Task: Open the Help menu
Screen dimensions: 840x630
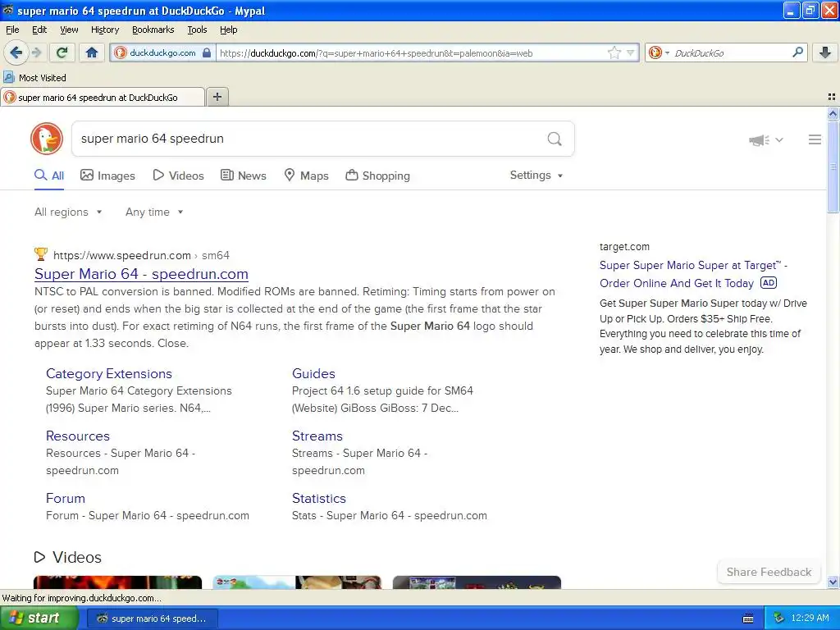Action: pyautogui.click(x=228, y=30)
